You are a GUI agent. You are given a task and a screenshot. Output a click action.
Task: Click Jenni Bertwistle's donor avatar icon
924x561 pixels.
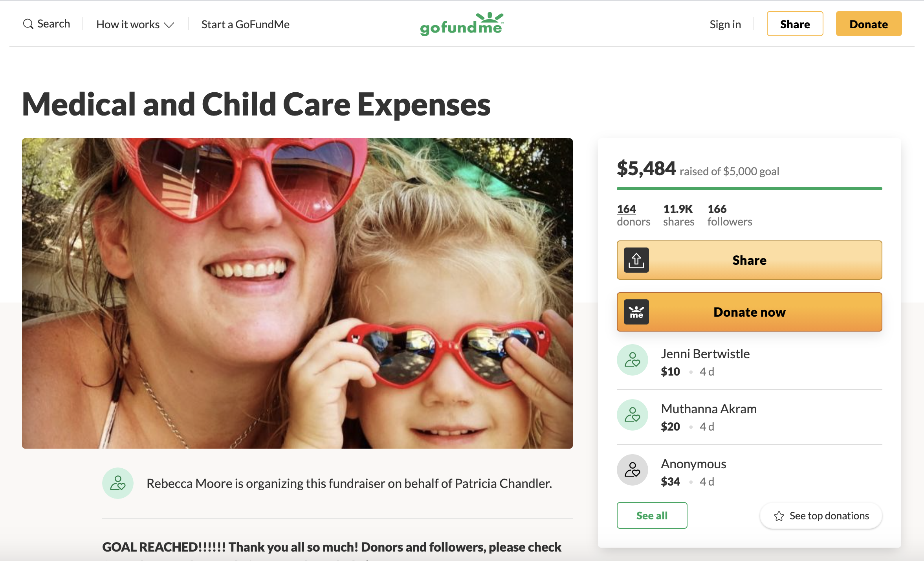pyautogui.click(x=632, y=360)
